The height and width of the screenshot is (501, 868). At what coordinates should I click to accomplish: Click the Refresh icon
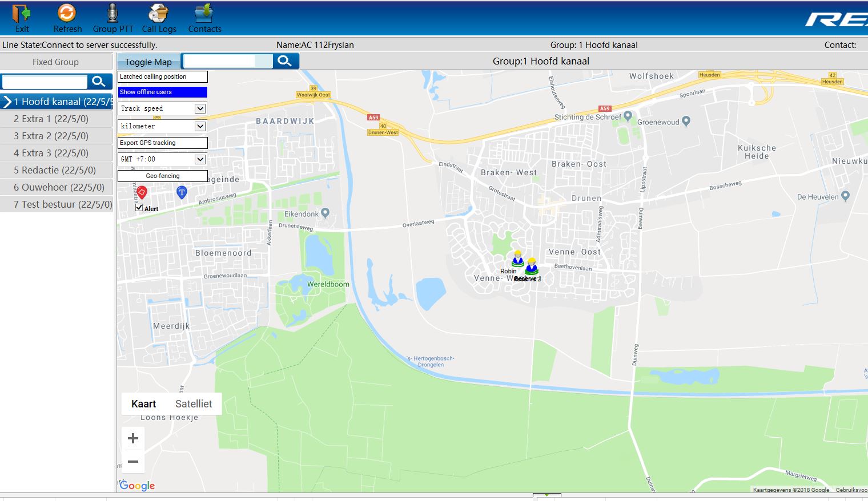tap(67, 13)
